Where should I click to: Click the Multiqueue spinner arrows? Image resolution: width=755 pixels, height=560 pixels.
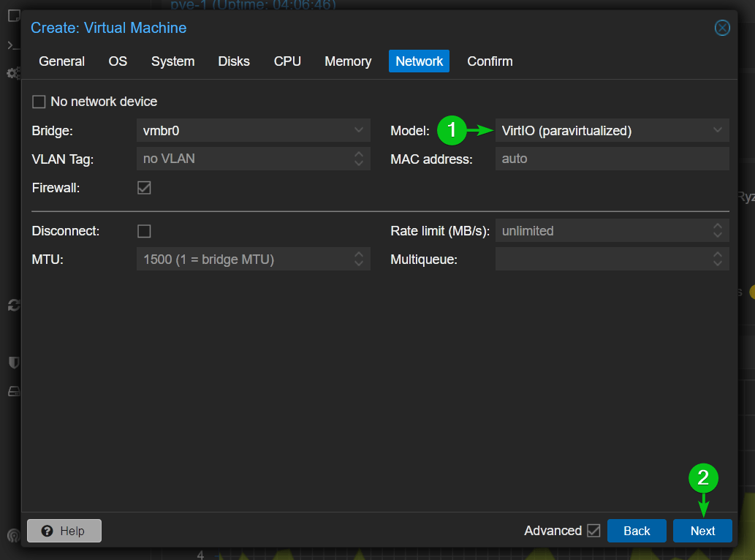coord(718,259)
